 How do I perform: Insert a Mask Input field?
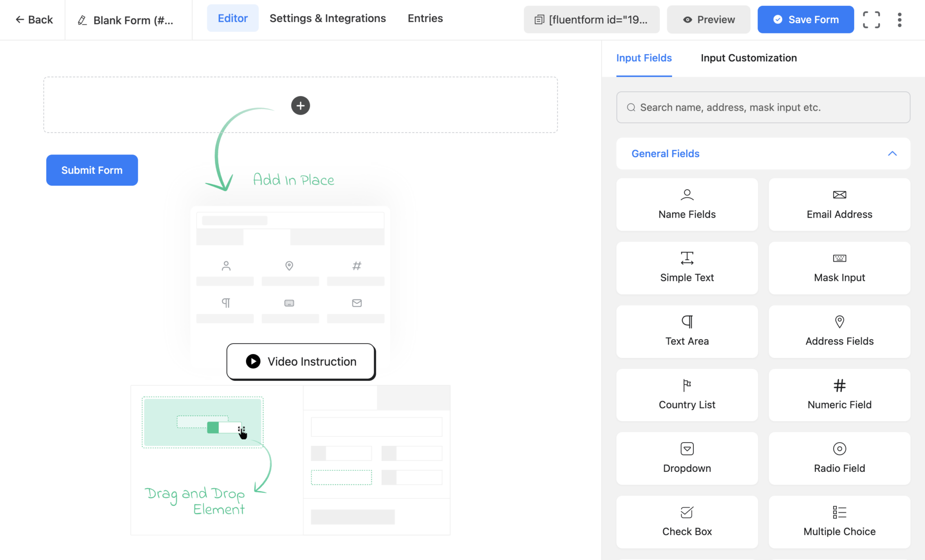839,268
